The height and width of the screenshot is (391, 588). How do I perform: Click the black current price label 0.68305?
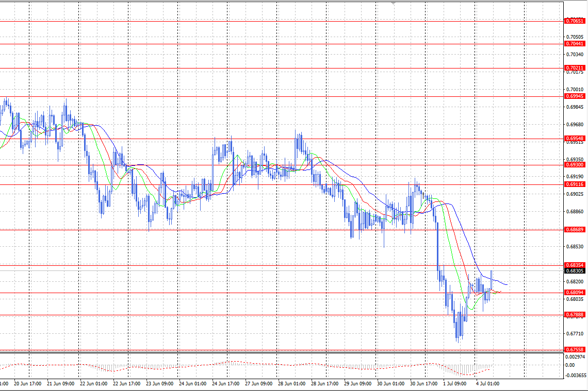point(575,271)
